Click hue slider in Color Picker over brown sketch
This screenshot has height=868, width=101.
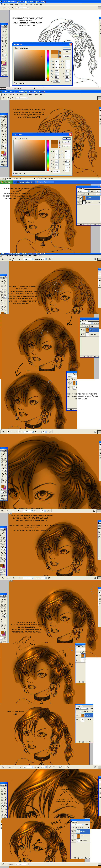coord(48,156)
